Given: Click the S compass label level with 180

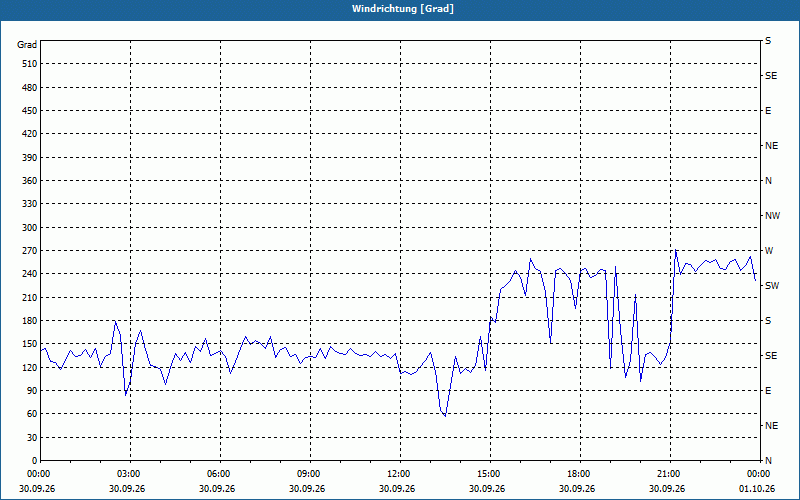Looking at the screenshot, I should click(x=768, y=321).
